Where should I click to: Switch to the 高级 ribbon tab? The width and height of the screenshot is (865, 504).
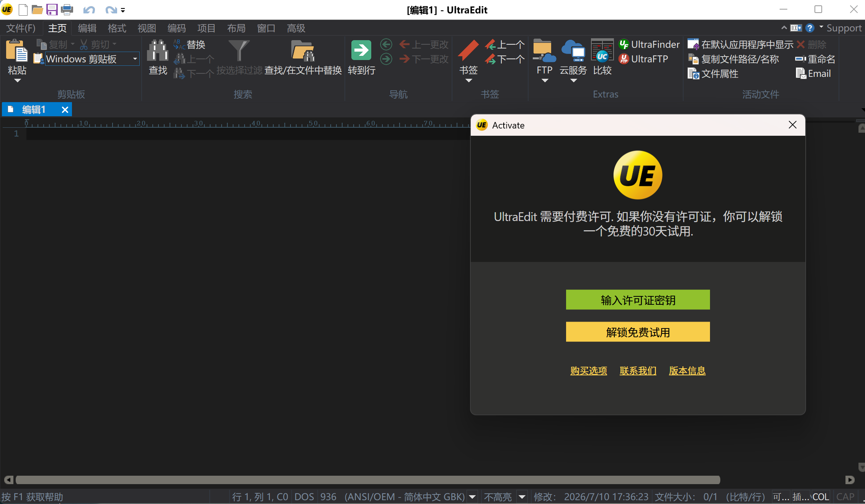pyautogui.click(x=296, y=28)
